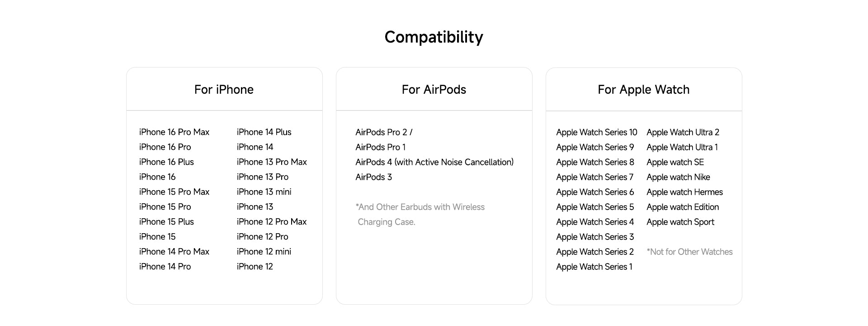This screenshot has width=868, height=326.
Task: Choose iPhone 14 Plus entry
Action: coord(264,132)
